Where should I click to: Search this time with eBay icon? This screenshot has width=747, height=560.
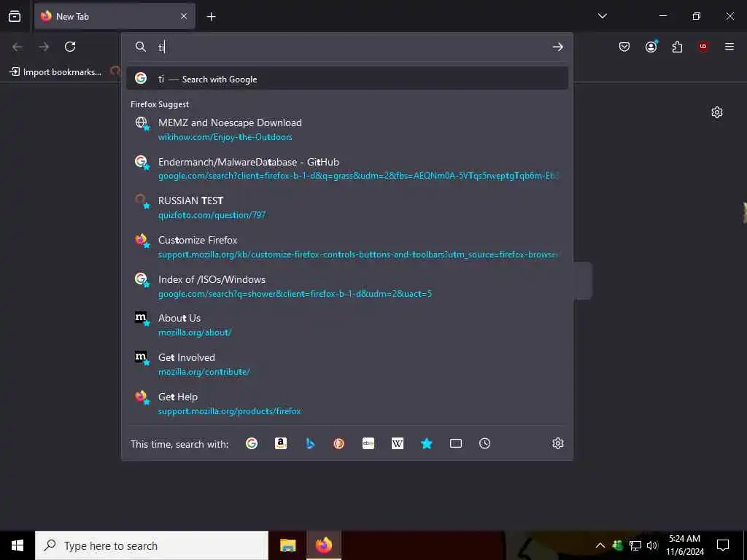tap(368, 443)
